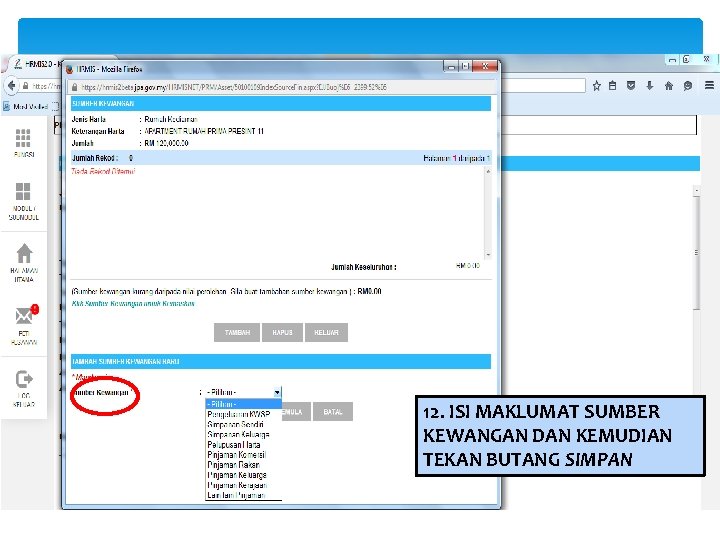720x540 pixels.
Task: Open the Modul / Submodul sidebar icon
Action: (23, 191)
